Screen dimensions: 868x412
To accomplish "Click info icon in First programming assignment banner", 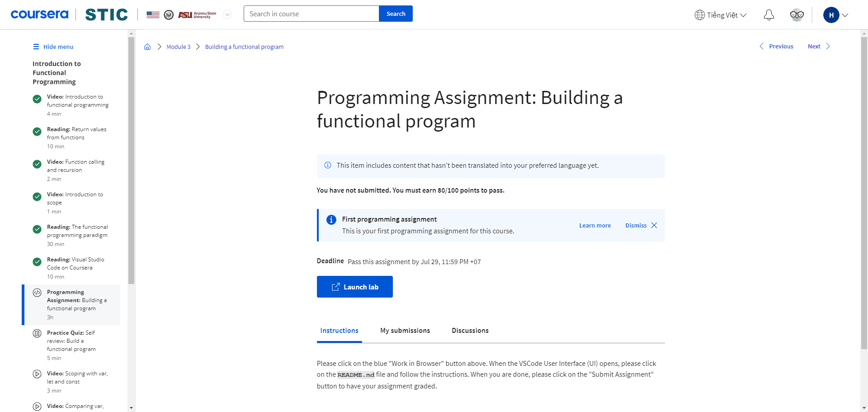I will [x=331, y=220].
